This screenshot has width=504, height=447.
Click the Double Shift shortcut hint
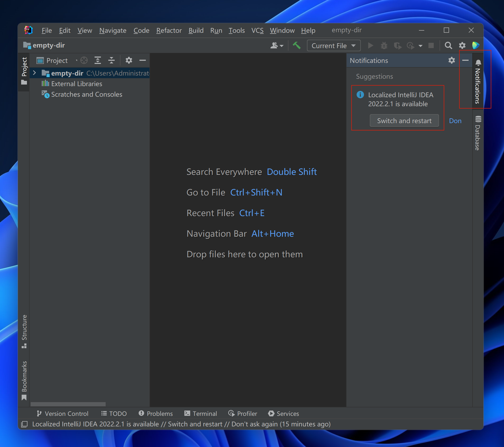click(292, 172)
